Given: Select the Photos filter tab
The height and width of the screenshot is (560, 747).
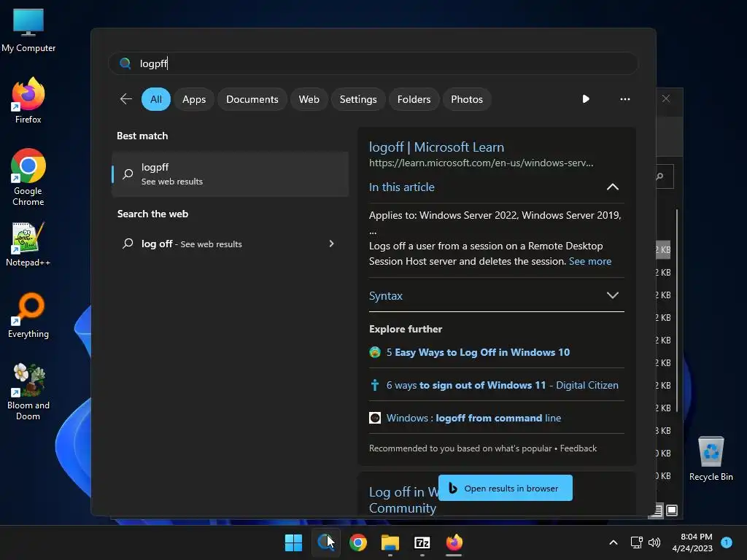Looking at the screenshot, I should 466,99.
